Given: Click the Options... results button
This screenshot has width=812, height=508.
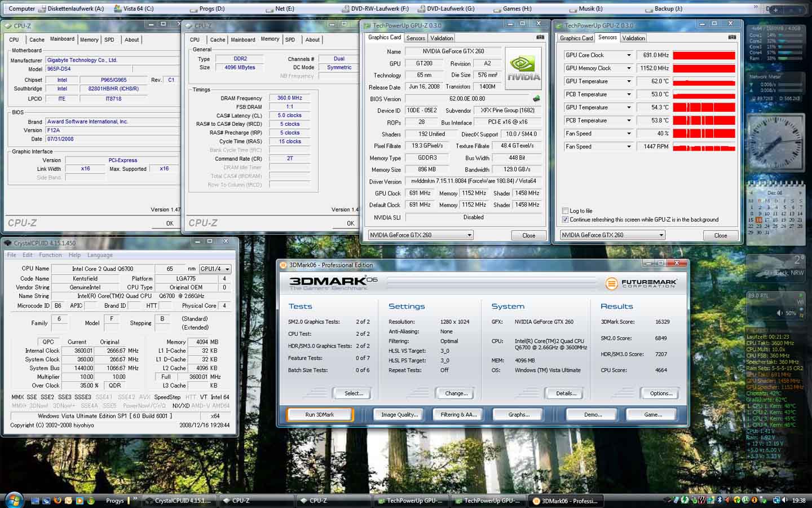Looking at the screenshot, I should pyautogui.click(x=661, y=393).
